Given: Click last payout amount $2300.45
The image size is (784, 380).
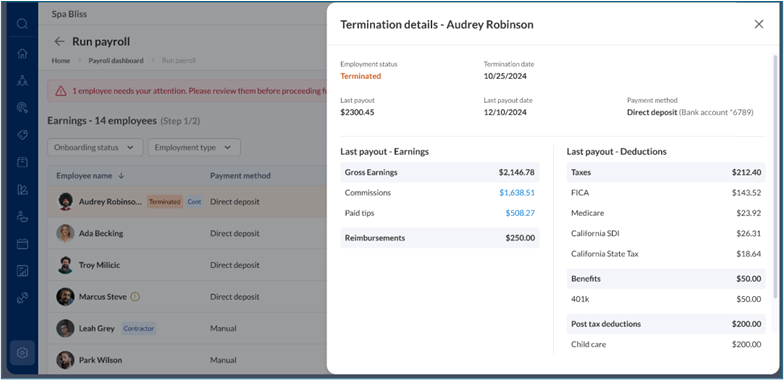Looking at the screenshot, I should 357,112.
